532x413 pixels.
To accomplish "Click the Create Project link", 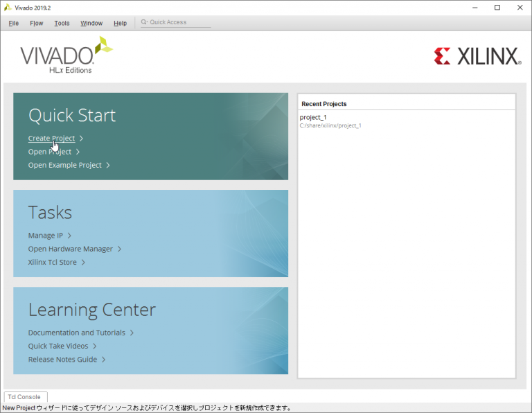I will tap(51, 139).
